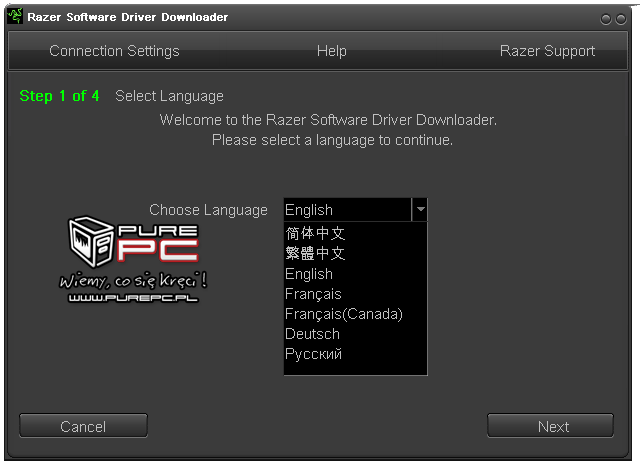Viewport: 640px width, 475px height.
Task: Collapse language dropdown using arrow button
Action: click(420, 210)
